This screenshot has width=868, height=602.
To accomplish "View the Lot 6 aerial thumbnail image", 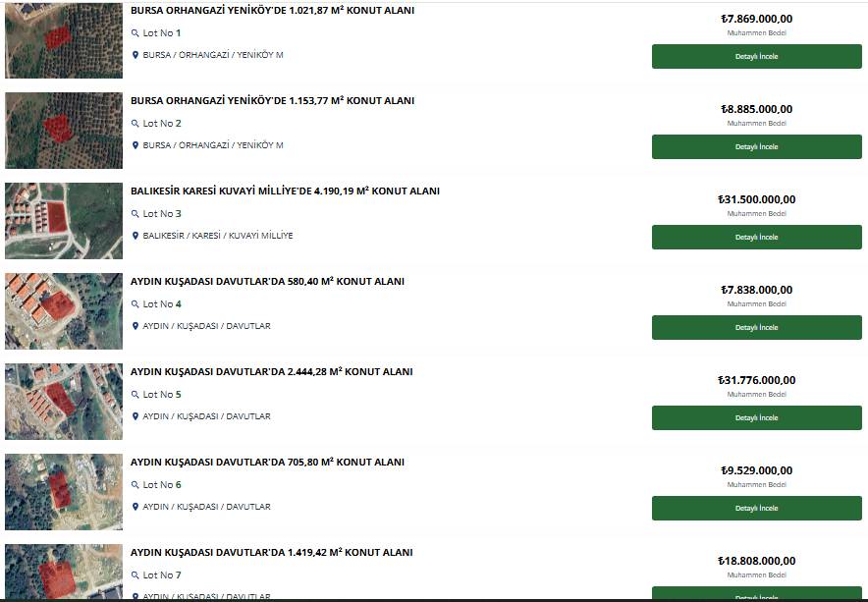I will click(x=64, y=491).
